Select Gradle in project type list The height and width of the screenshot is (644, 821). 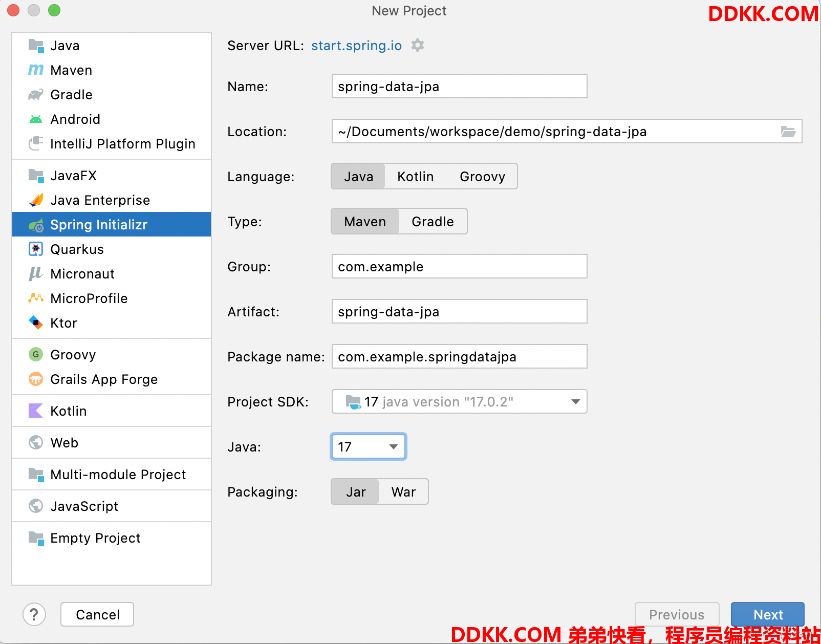[112, 95]
